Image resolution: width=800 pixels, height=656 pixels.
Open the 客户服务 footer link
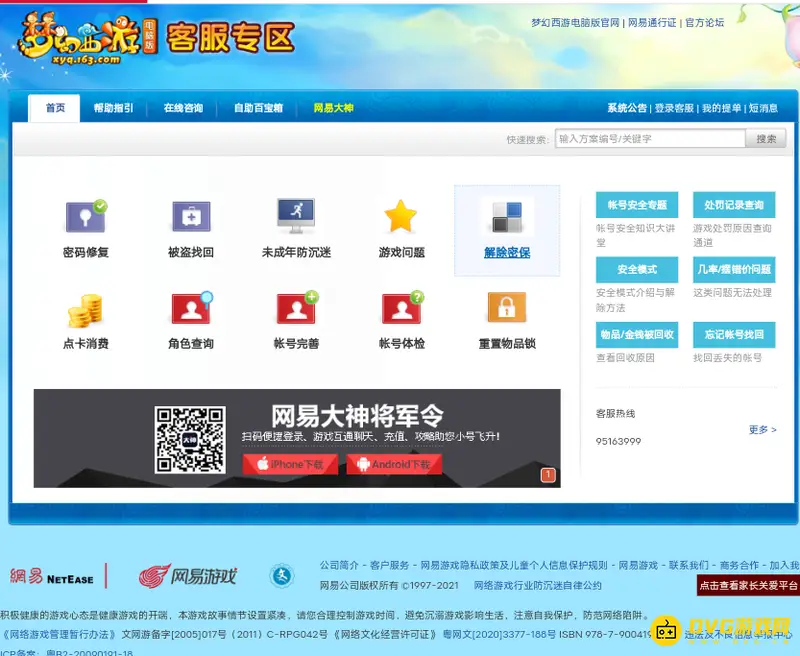tap(390, 565)
